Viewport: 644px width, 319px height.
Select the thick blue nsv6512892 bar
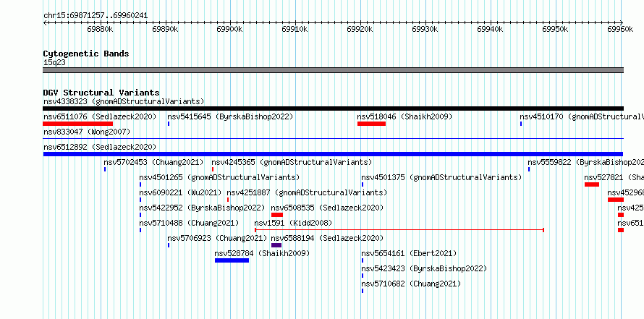click(333, 154)
